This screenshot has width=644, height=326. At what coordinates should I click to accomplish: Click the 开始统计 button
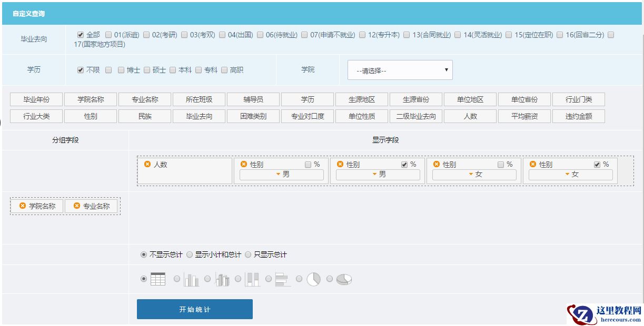point(195,309)
